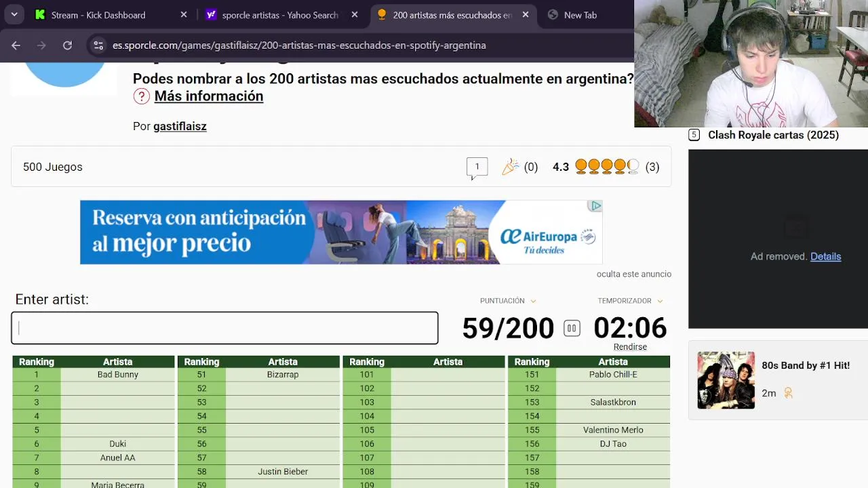Go back with browser back arrow

tap(16, 45)
